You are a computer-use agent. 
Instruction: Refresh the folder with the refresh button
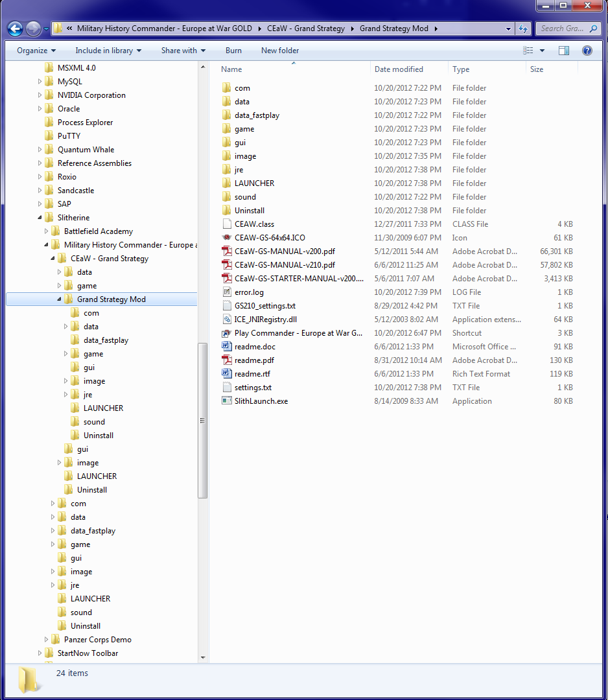coord(522,29)
